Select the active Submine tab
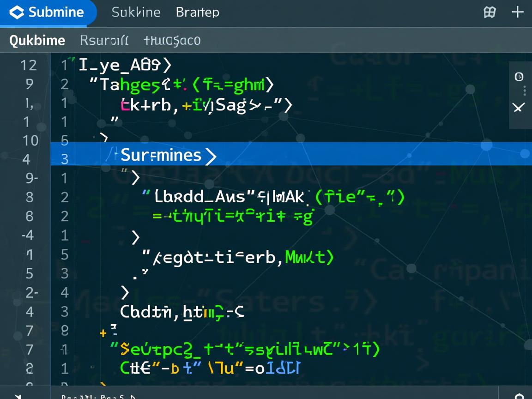532x399 pixels. point(48,12)
